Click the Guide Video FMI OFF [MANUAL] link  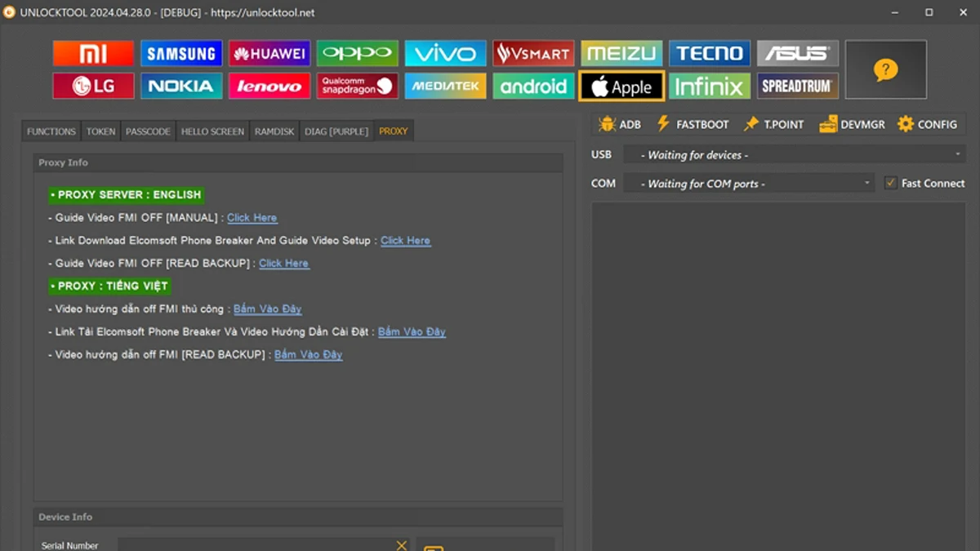pyautogui.click(x=252, y=218)
